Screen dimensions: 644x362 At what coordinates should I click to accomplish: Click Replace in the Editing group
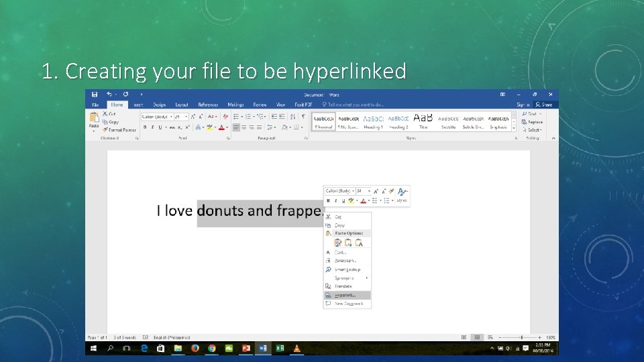(532, 122)
